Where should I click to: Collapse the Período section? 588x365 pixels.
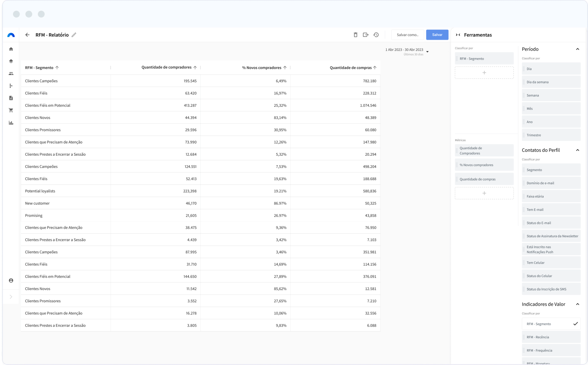tap(578, 49)
